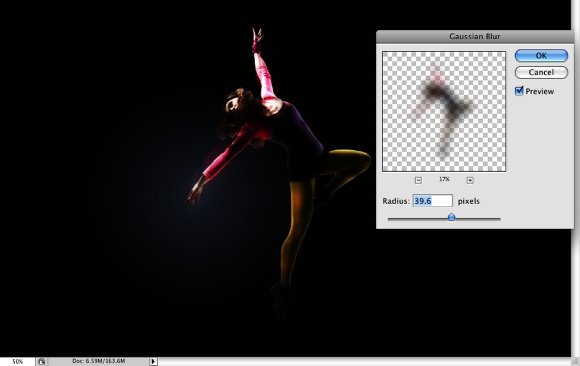The image size is (580, 366).
Task: Open the status bar info arrow menu
Action: pos(153,361)
